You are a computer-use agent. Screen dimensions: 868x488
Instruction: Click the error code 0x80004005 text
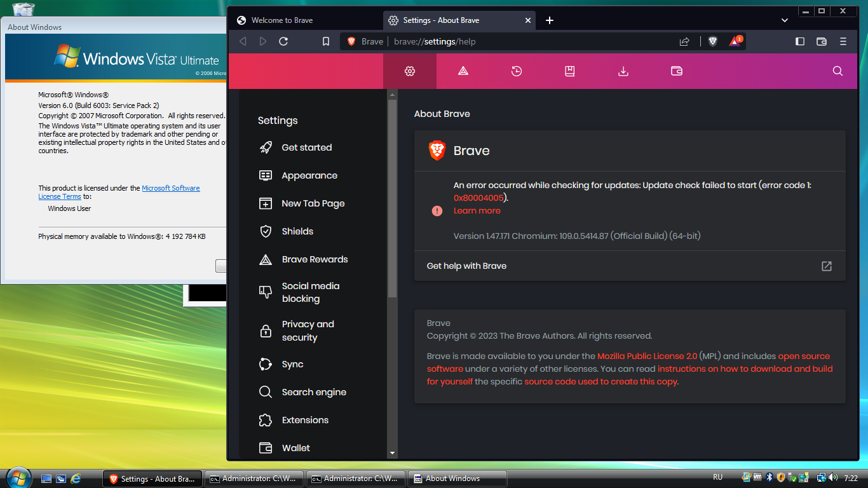478,198
